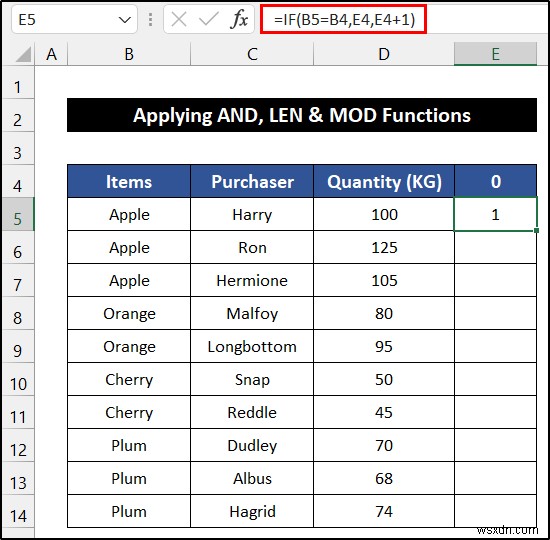Click the quantity cell 50

click(384, 379)
